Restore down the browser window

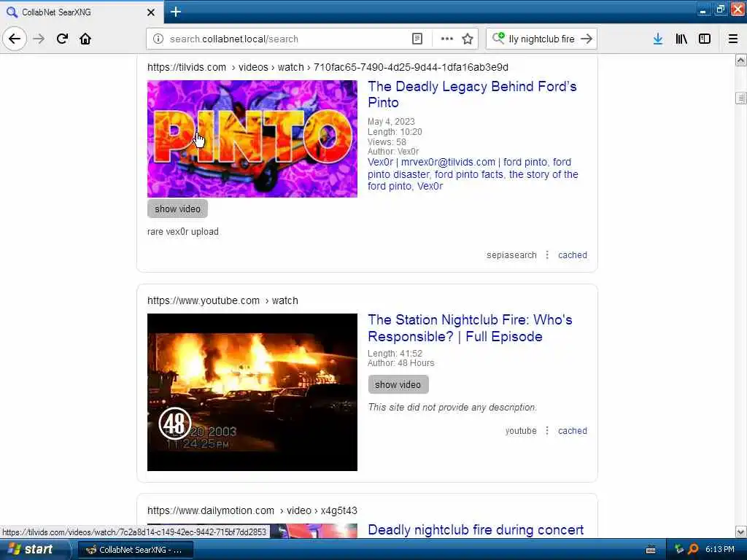tap(721, 9)
